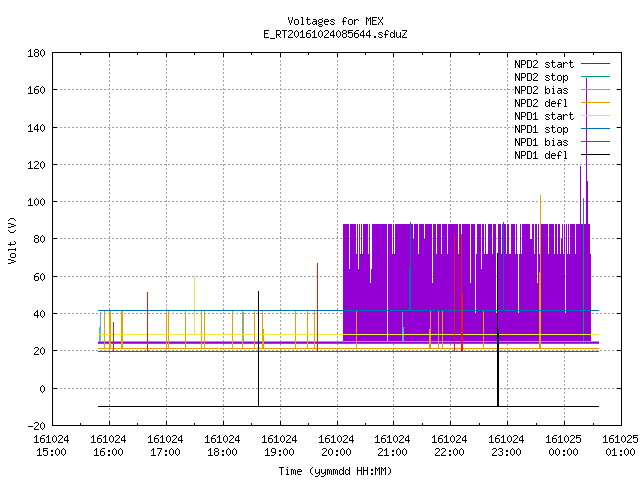Click the y-axis tick label '60'
The height and width of the screenshot is (480, 640).
39,277
